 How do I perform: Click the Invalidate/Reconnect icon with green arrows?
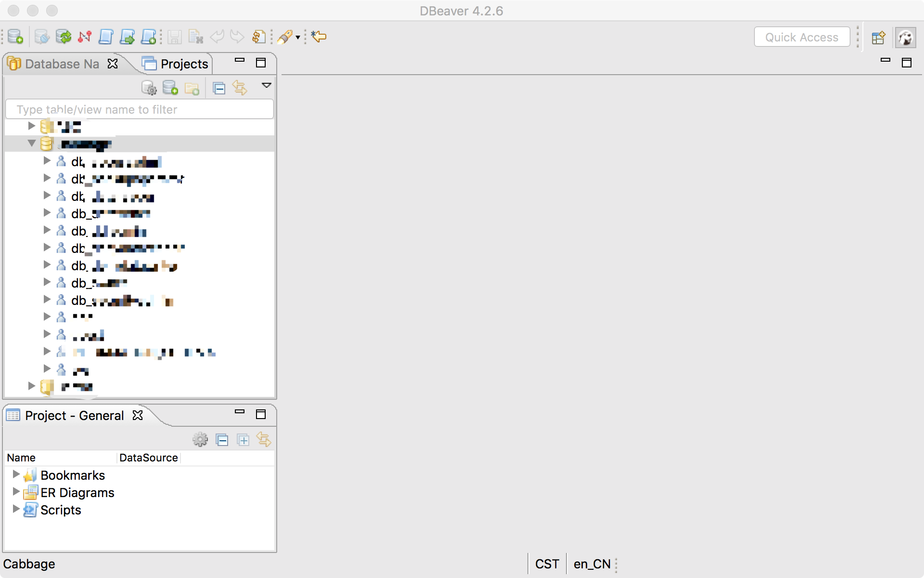(63, 37)
